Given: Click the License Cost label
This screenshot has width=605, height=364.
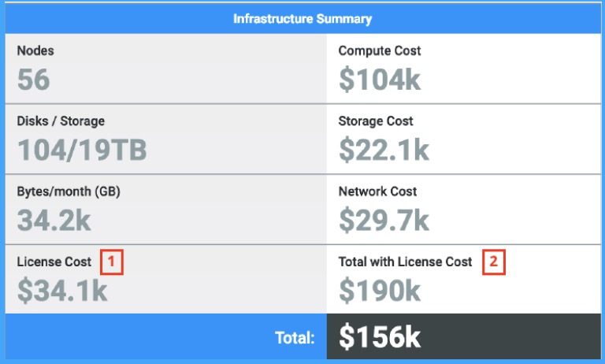Looking at the screenshot, I should coord(54,262).
